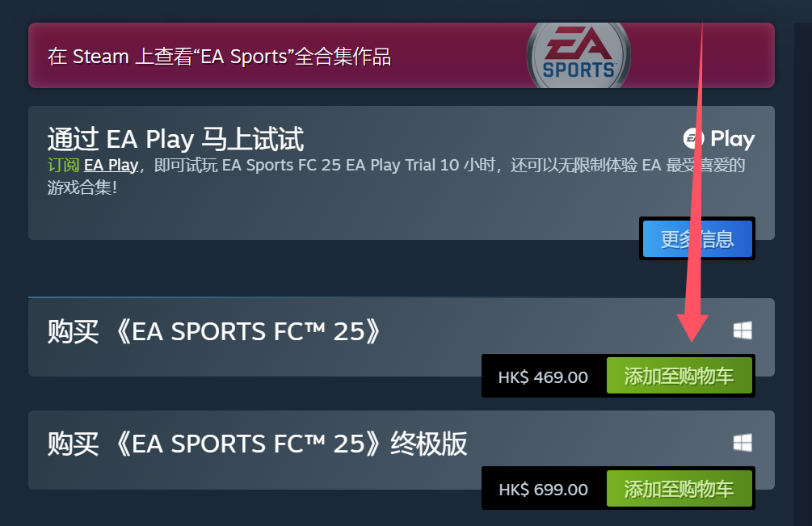Image resolution: width=812 pixels, height=526 pixels.
Task: Click the HK$ 469.00 price label
Action: pyautogui.click(x=543, y=377)
